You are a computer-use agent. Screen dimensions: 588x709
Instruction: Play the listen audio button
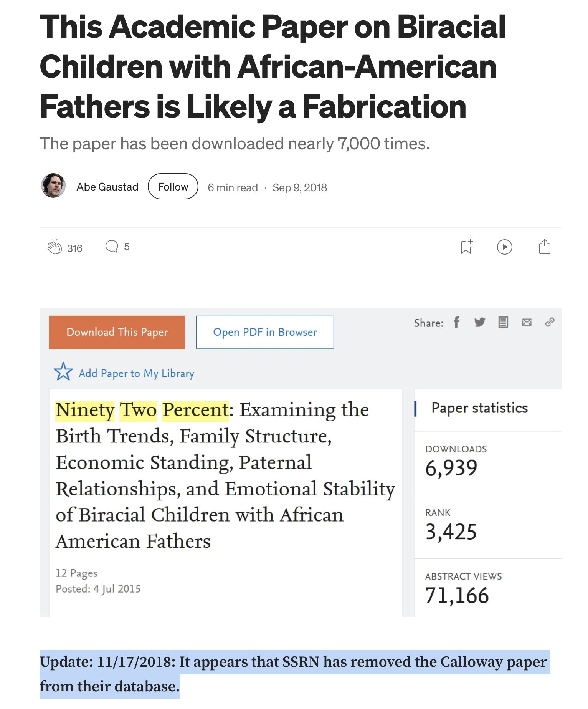click(504, 247)
